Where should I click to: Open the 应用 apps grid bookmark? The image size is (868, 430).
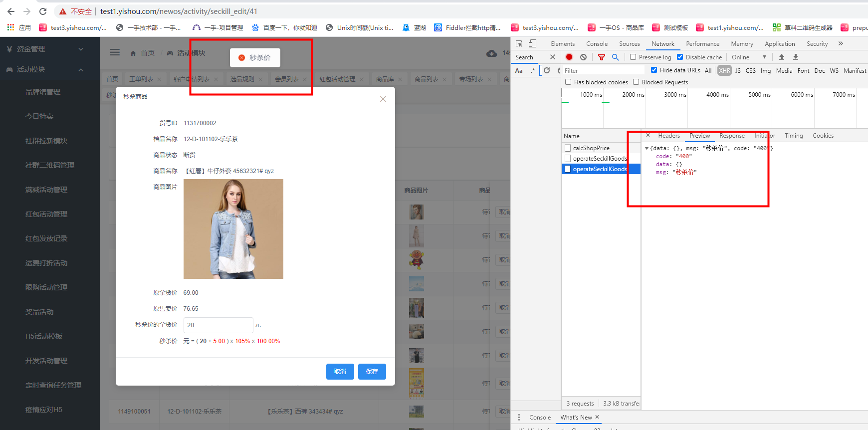coord(18,27)
